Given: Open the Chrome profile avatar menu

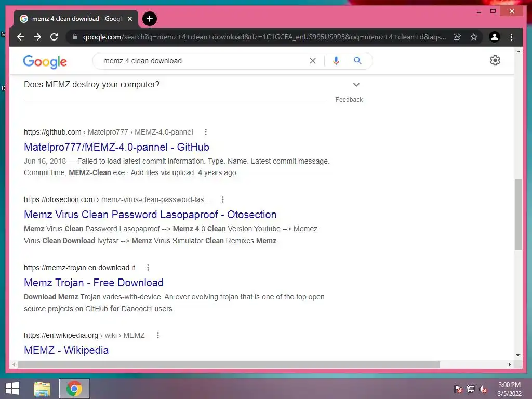Looking at the screenshot, I should (x=495, y=37).
